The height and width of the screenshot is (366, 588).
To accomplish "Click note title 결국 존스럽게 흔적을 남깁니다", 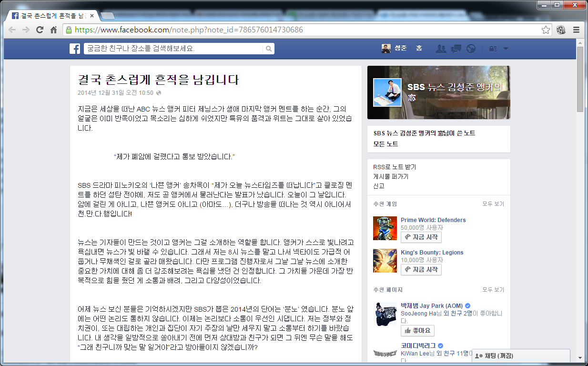I will tap(158, 79).
